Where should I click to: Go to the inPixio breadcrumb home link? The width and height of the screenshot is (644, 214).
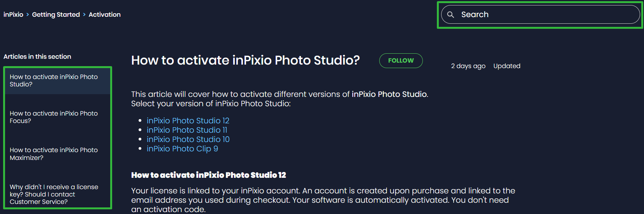(13, 14)
